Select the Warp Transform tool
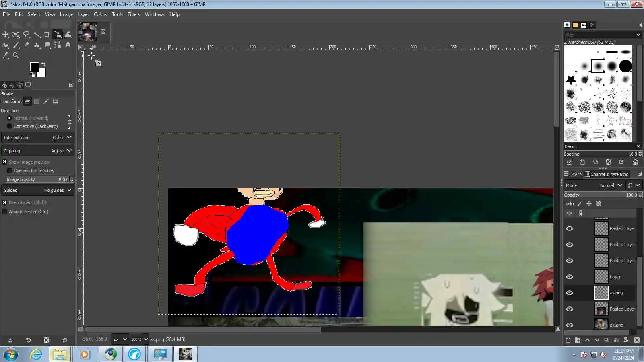644x362 pixels. pyautogui.click(x=68, y=35)
